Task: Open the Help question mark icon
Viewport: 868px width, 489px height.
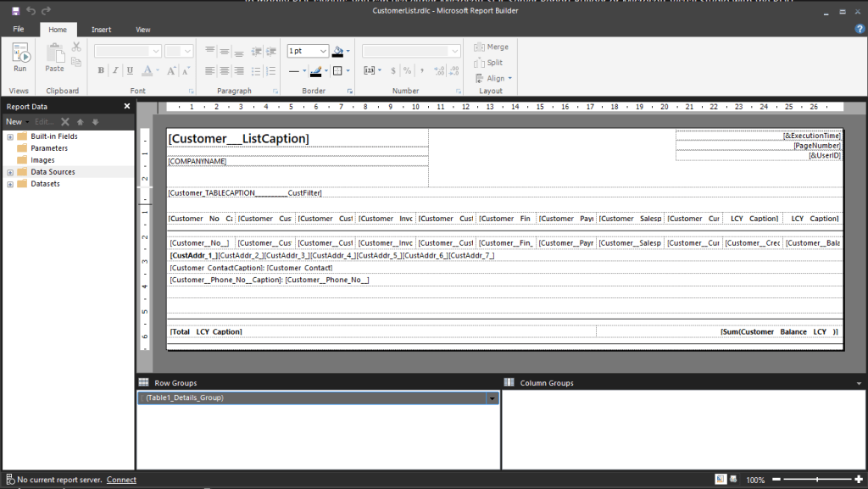Action: (x=860, y=29)
